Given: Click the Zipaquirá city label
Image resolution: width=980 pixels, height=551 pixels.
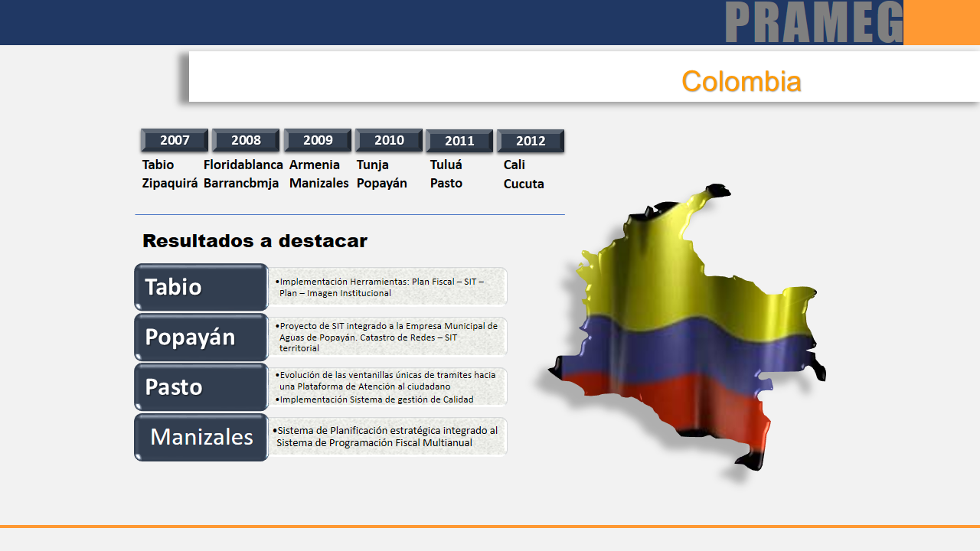Looking at the screenshot, I should coord(170,184).
